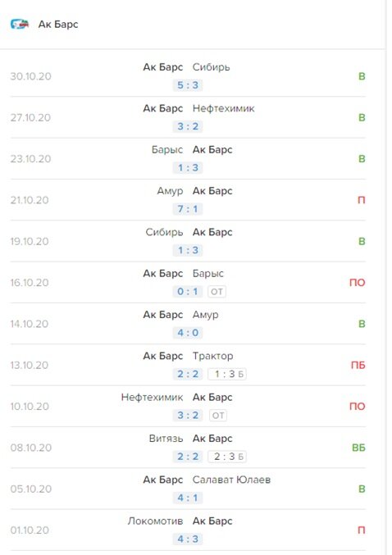This screenshot has width=392, height=555.
Task: Open the 2 : 3 Б shootout score badge
Action: point(227,457)
